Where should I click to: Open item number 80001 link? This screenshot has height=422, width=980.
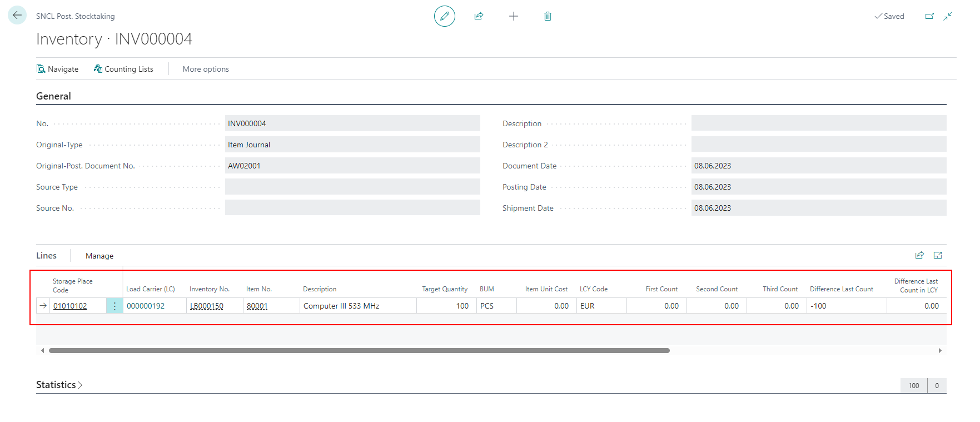pyautogui.click(x=257, y=306)
